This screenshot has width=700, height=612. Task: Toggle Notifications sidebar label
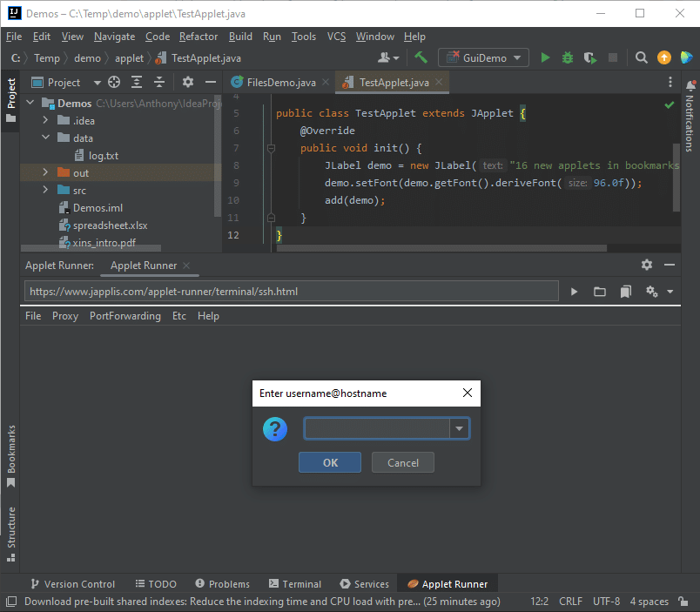[690, 124]
